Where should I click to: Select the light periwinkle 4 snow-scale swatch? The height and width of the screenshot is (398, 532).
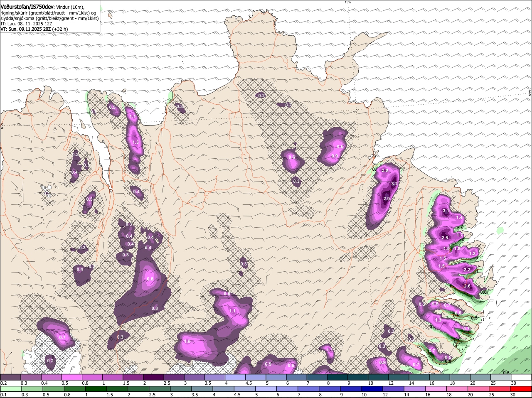point(235,377)
